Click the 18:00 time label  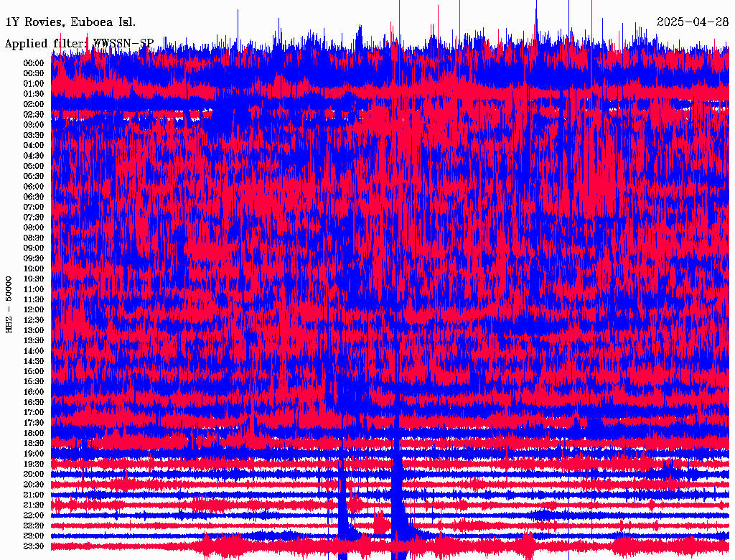click(x=34, y=433)
